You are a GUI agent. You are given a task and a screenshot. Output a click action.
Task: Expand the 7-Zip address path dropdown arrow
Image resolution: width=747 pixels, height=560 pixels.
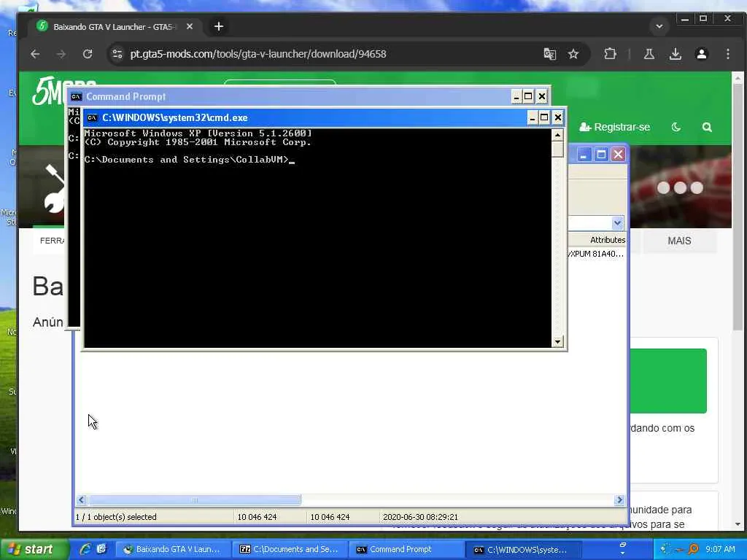pyautogui.click(x=617, y=223)
